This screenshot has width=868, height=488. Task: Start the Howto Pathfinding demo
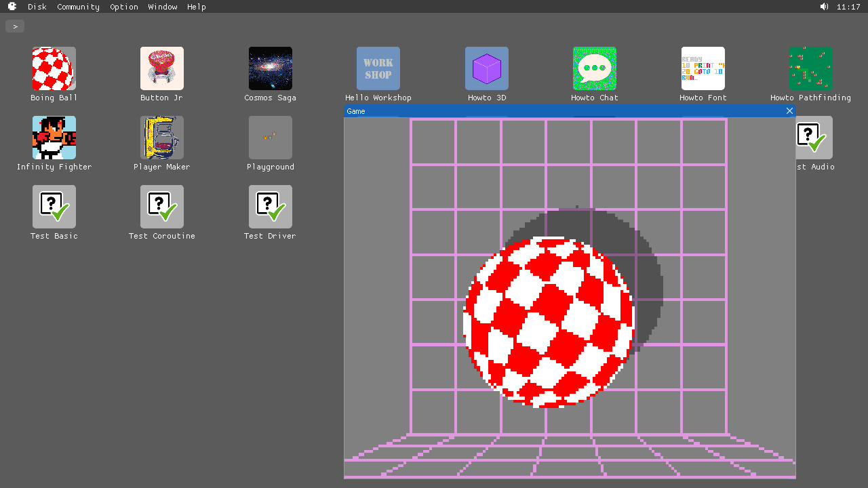[811, 68]
